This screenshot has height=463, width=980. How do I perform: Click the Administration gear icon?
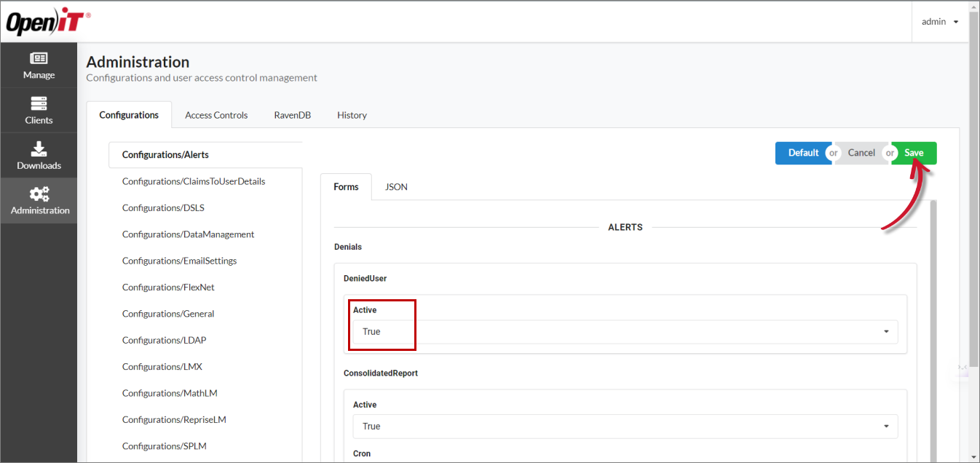tap(38, 200)
